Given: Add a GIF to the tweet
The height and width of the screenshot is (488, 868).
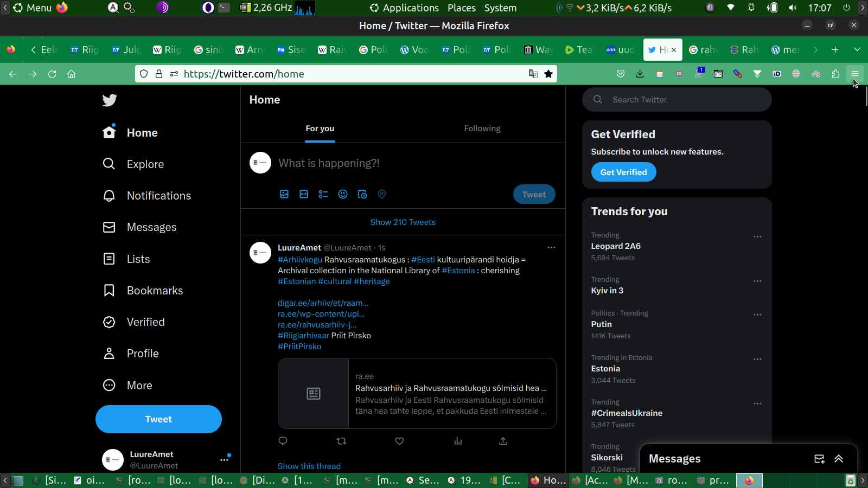Looking at the screenshot, I should pyautogui.click(x=304, y=194).
